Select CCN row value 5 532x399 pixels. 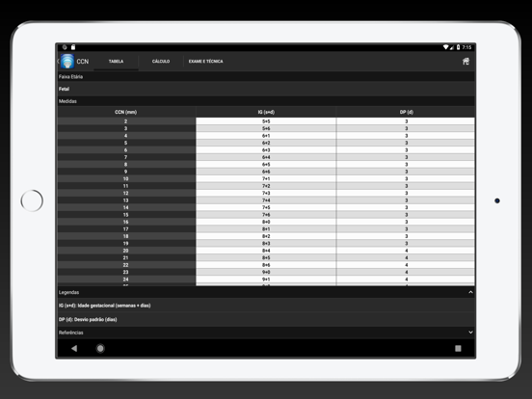126,143
